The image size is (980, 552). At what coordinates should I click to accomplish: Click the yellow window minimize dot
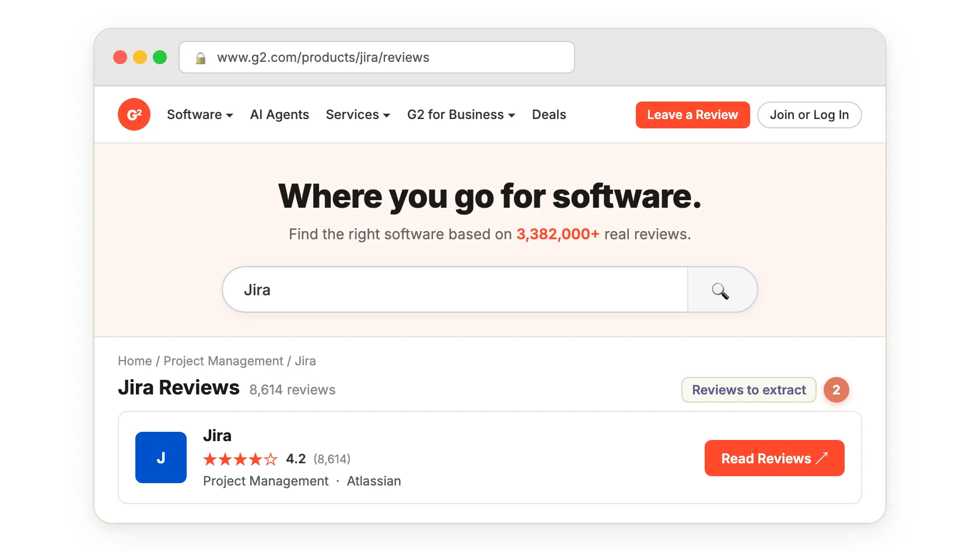pyautogui.click(x=140, y=57)
